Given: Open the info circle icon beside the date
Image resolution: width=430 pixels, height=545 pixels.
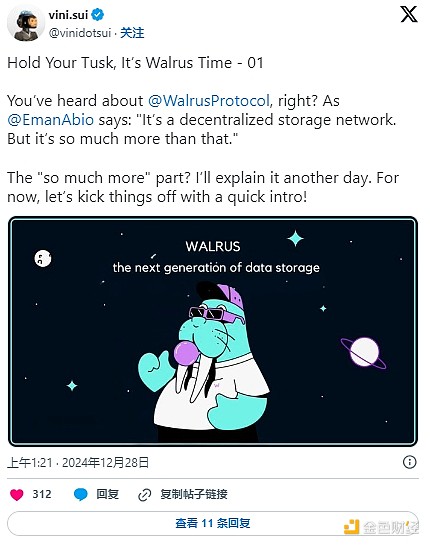Looking at the screenshot, I should [409, 462].
